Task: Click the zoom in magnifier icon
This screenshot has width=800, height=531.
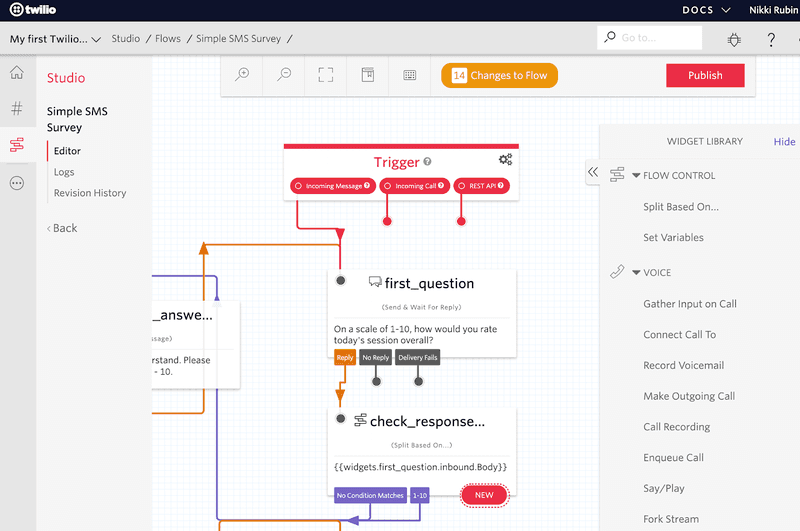Action: (242, 75)
